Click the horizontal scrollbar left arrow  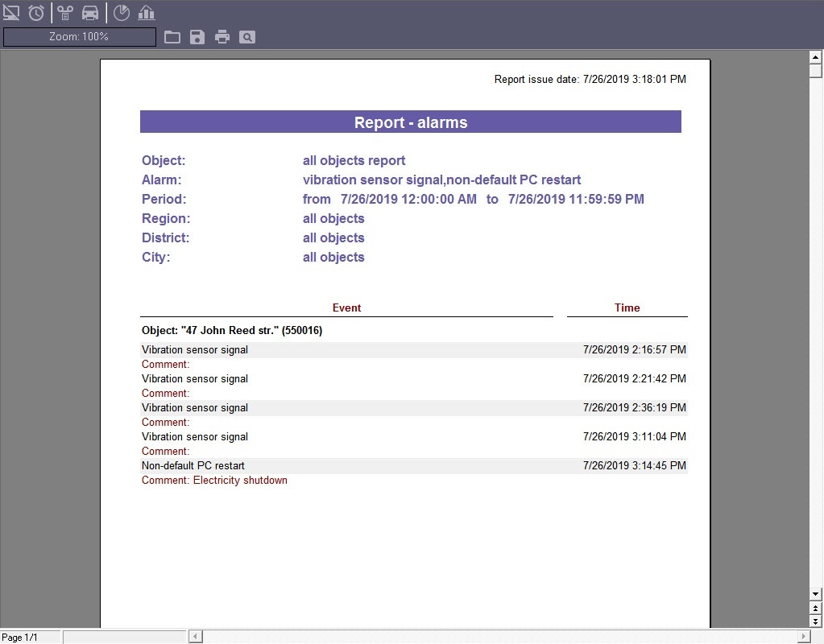click(196, 637)
